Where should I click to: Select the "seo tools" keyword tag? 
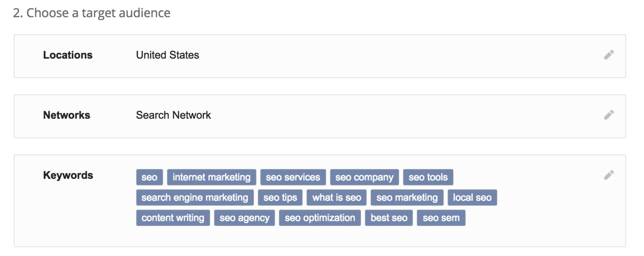pyautogui.click(x=428, y=177)
